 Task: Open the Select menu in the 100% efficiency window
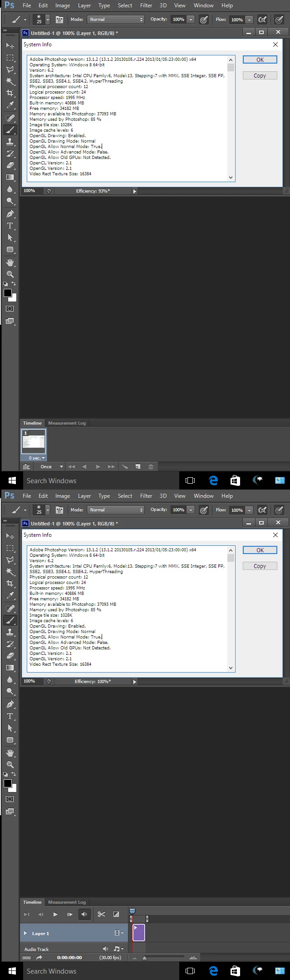coord(125,496)
